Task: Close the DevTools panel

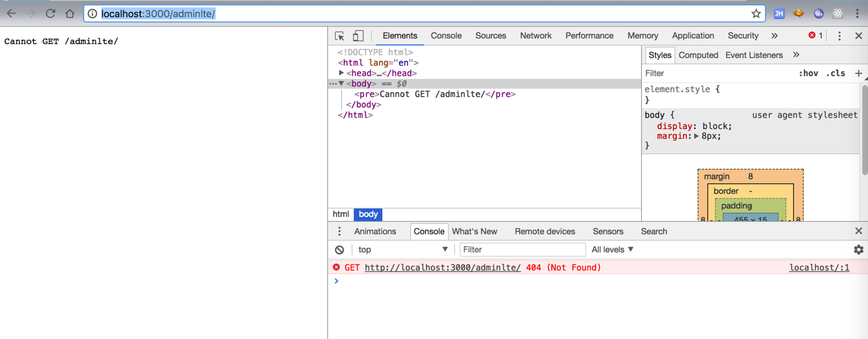Action: [859, 36]
